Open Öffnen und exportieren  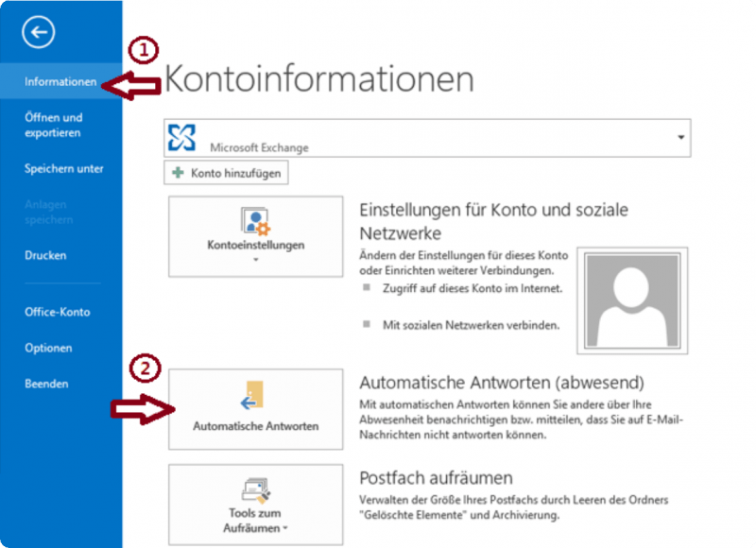pyautogui.click(x=52, y=125)
